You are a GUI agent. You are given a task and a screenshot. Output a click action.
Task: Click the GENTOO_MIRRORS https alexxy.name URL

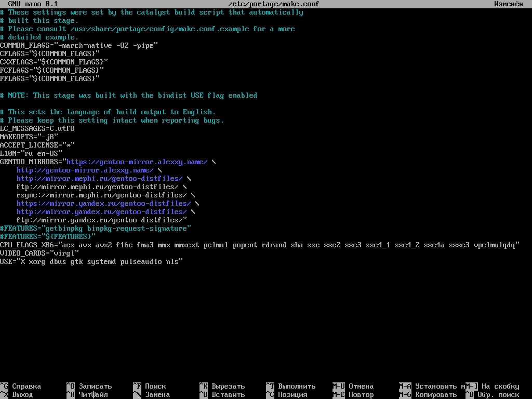click(x=137, y=162)
